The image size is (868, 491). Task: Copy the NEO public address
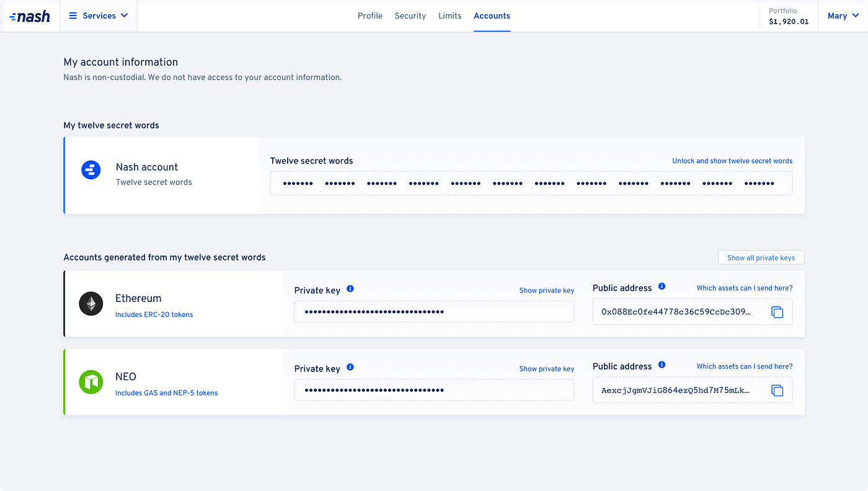click(x=777, y=390)
